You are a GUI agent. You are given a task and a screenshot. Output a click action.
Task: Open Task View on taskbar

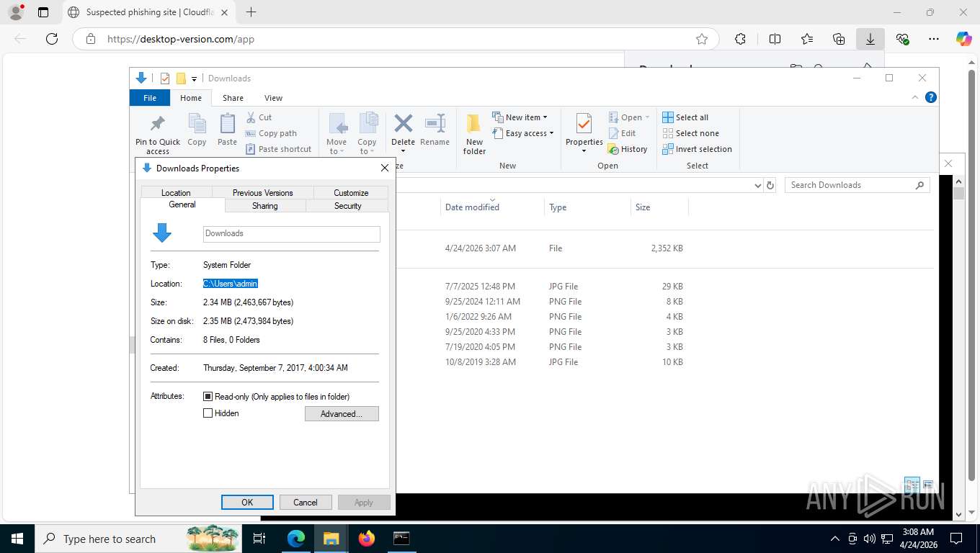(x=260, y=539)
